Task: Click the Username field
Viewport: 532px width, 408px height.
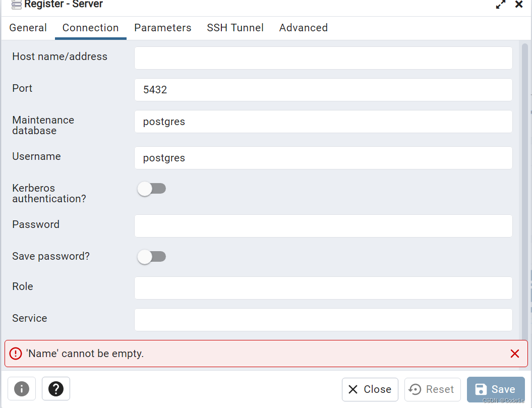Action: pyautogui.click(x=323, y=158)
